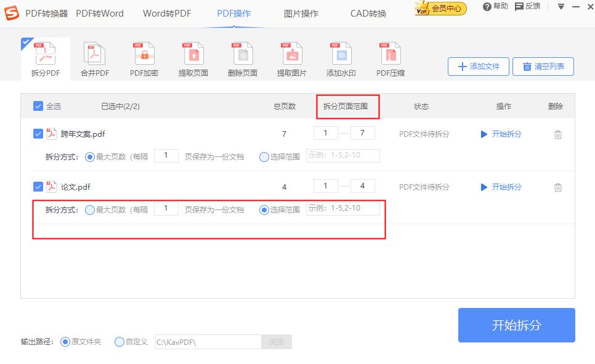Enable 选择范围 split mode for 论文.pdf
This screenshot has width=595, height=364.
264,208
